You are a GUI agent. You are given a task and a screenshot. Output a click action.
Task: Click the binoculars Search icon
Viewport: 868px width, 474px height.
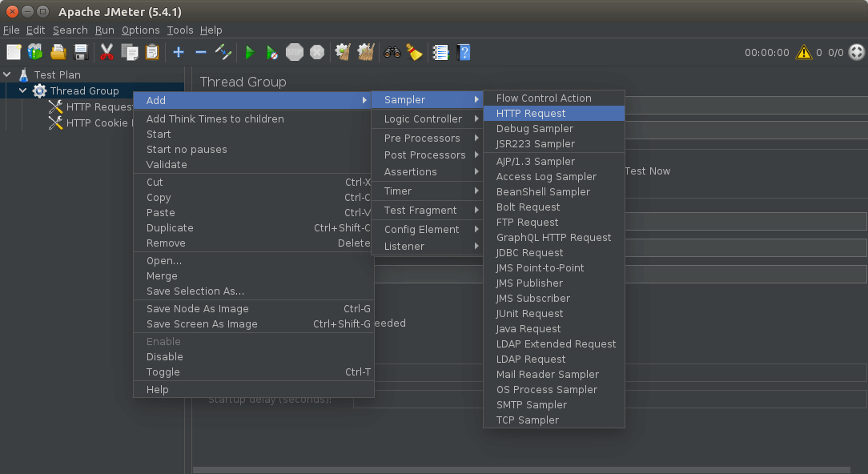(x=392, y=52)
